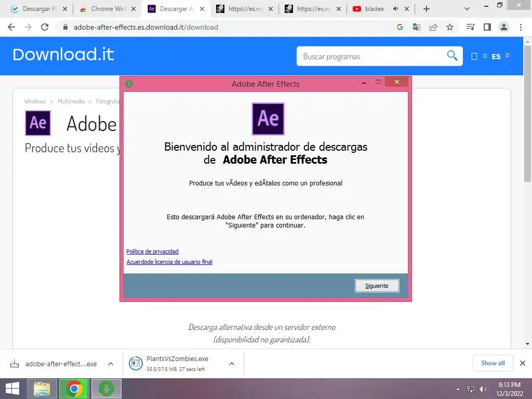Mute the bladee tab speaker icon
Viewport: 532px width, 399px height.
[395, 9]
